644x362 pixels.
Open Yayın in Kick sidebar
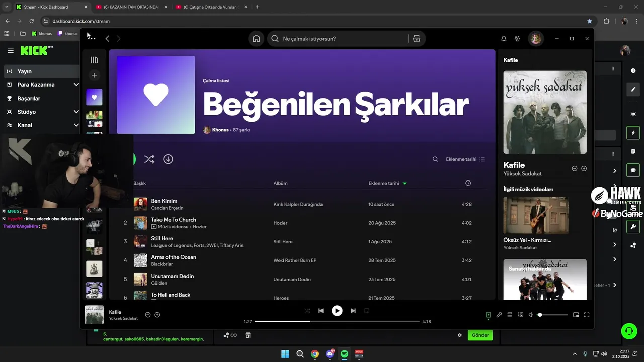point(41,71)
